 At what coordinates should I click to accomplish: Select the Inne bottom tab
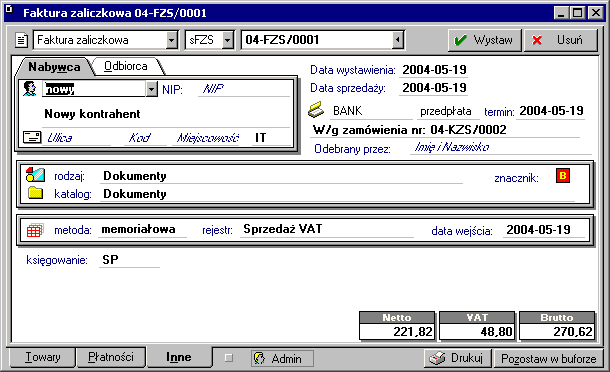click(179, 357)
